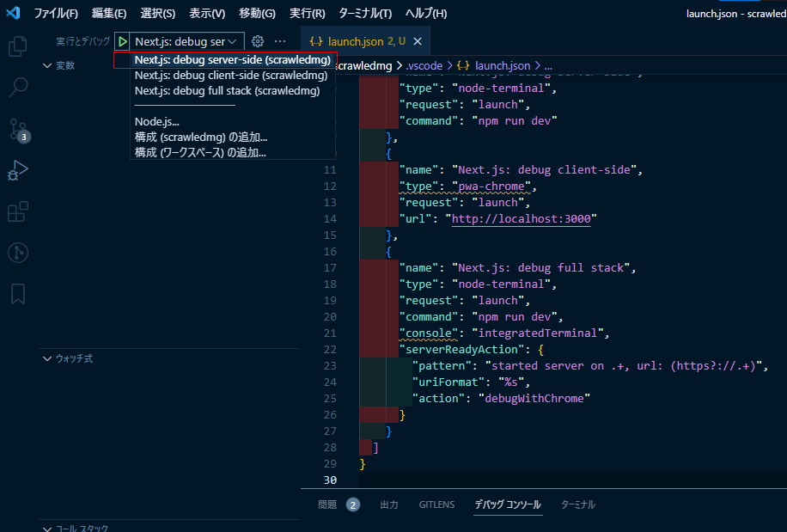Select Next.js: debug server-side (scrawledmg)
787x532 pixels.
pyautogui.click(x=232, y=59)
